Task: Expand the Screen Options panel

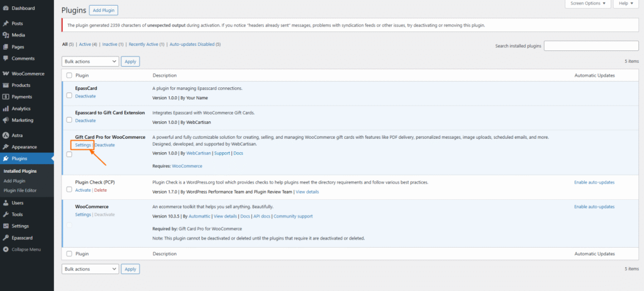Action: coord(587,4)
